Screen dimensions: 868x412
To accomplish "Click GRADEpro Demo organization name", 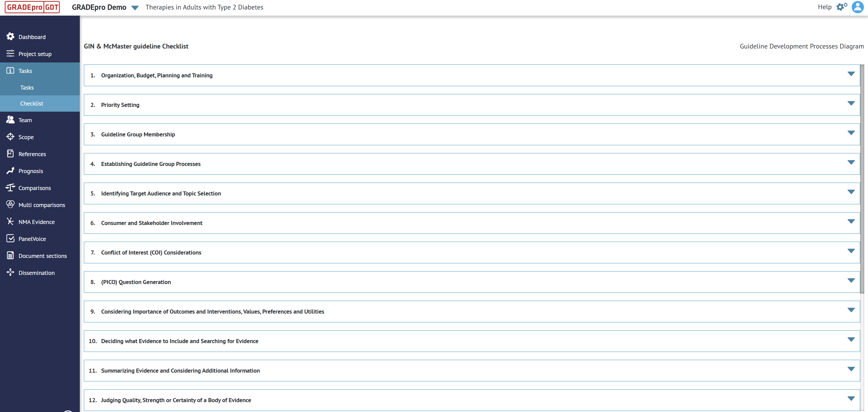I will (x=99, y=7).
